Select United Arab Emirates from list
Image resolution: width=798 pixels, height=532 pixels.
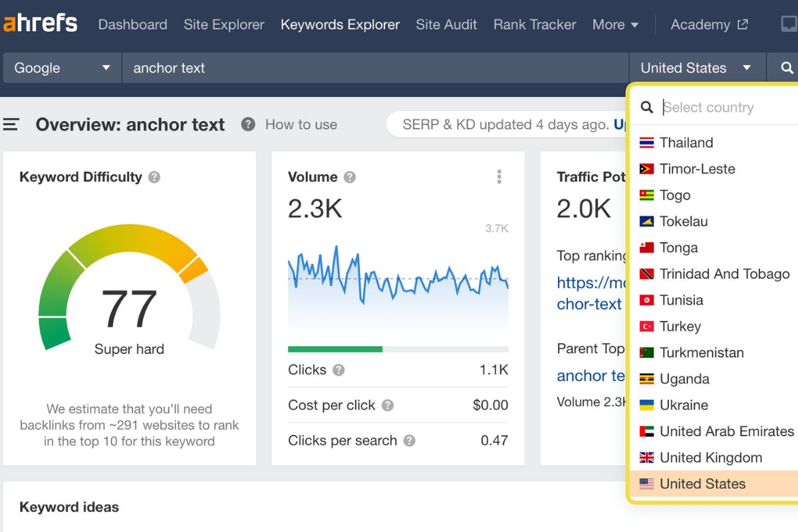(x=714, y=432)
